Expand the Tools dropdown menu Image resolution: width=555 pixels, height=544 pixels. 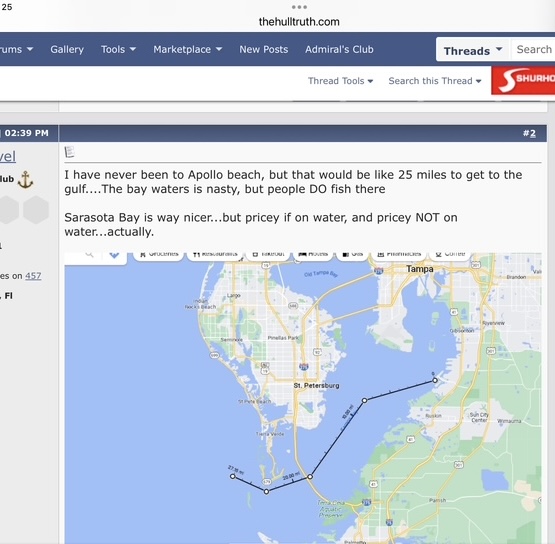pos(118,49)
